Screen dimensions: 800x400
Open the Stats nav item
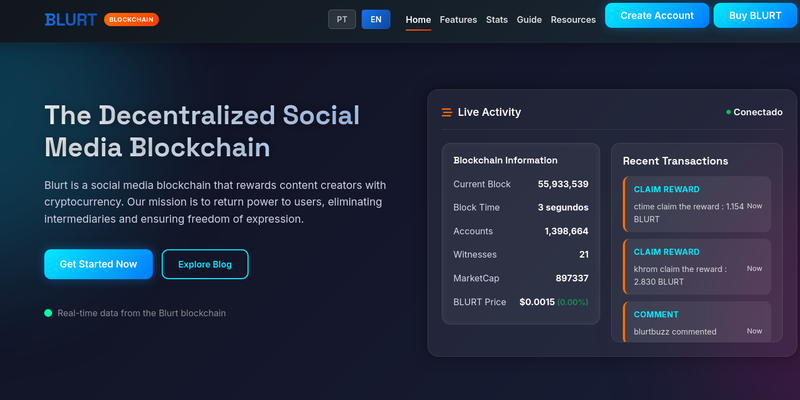click(497, 19)
